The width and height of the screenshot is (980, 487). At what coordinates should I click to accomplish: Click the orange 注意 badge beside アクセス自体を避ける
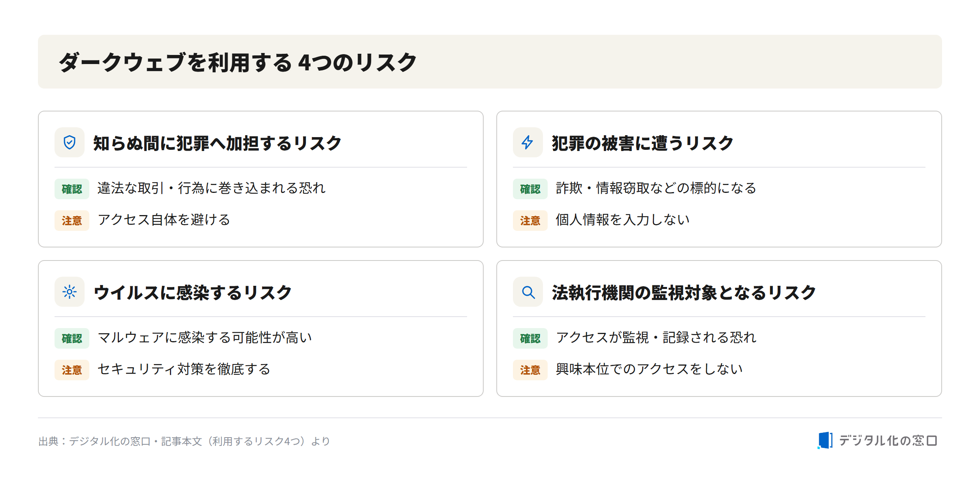(72, 221)
